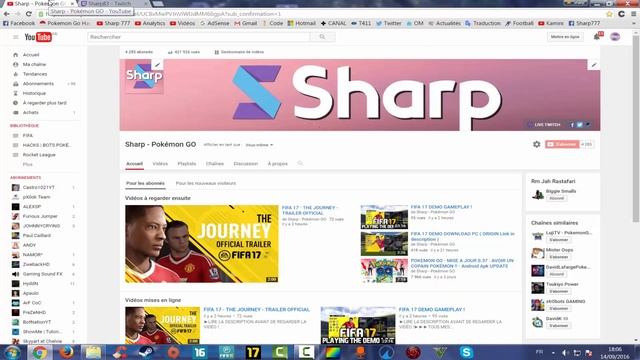640x360 pixels.
Task: Switch to the Vidéos tab
Action: 160,164
